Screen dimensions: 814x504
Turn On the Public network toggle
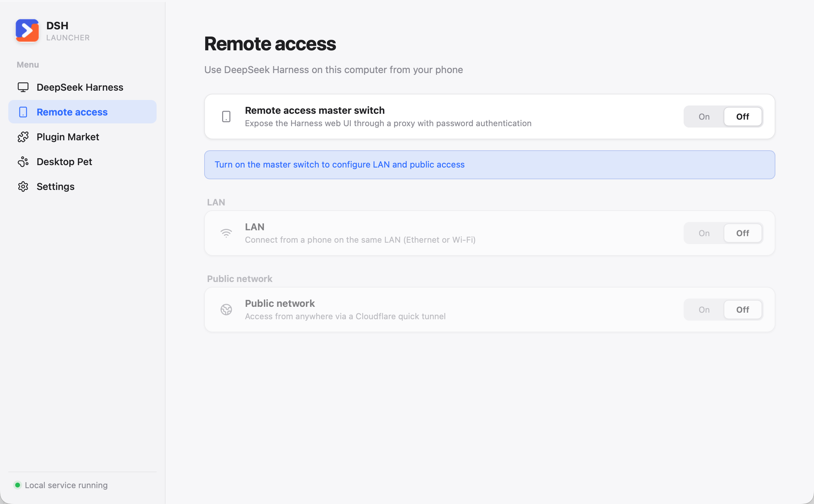pyautogui.click(x=704, y=310)
